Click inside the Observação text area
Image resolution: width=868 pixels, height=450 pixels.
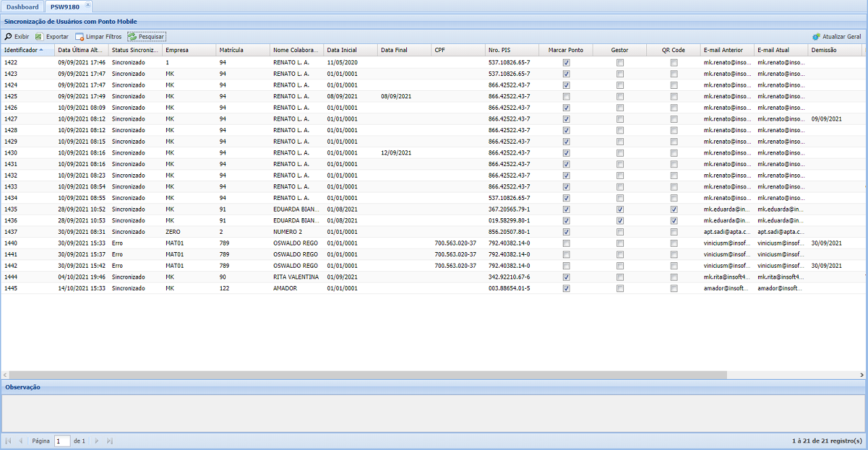[x=434, y=412]
